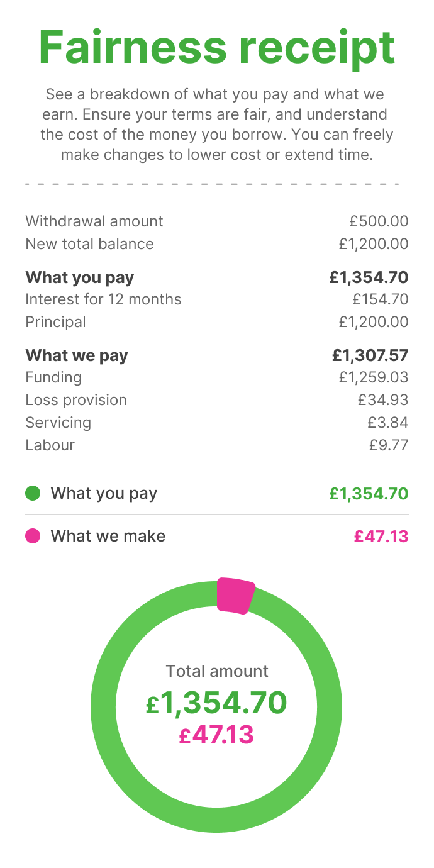Click green £1,354.70 in the legend row
This screenshot has width=434, height=868.
point(368,494)
